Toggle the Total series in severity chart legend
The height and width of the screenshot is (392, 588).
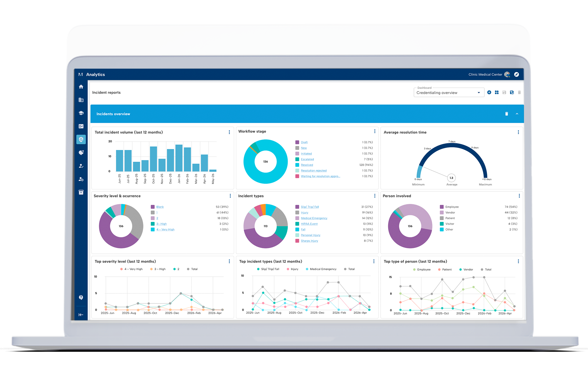(192, 269)
